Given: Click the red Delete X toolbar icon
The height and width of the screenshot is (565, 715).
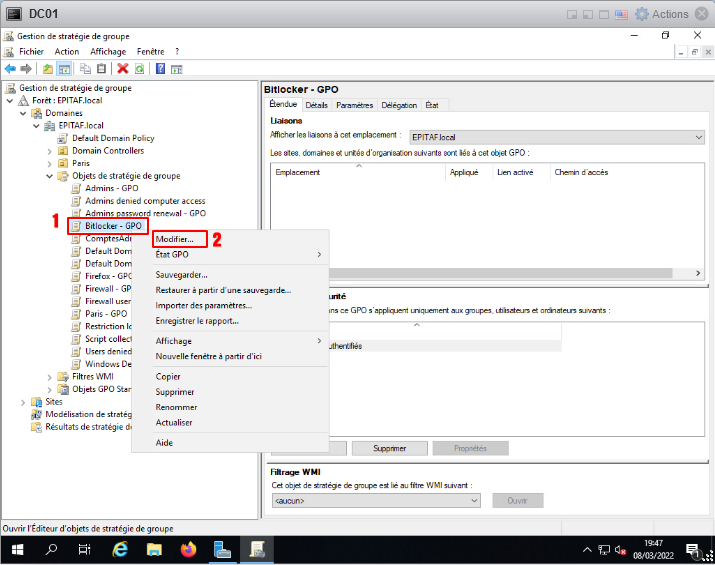Looking at the screenshot, I should tap(122, 69).
